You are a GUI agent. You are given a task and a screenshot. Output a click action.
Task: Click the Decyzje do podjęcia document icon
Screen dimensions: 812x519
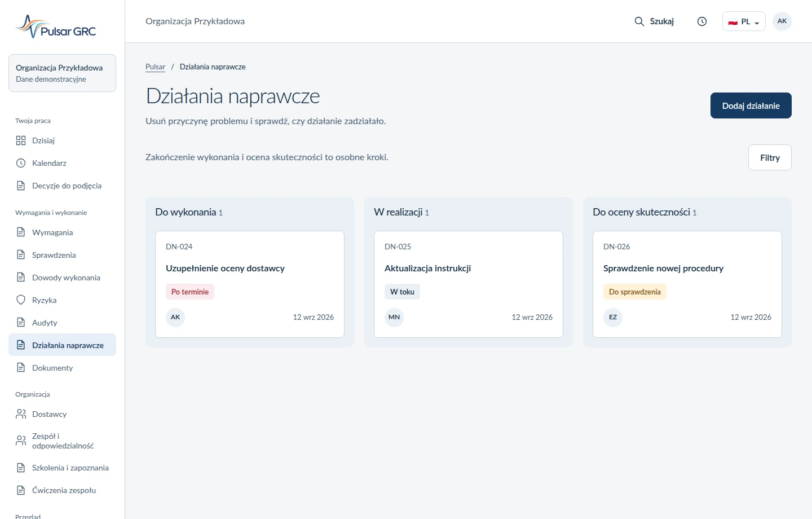tap(21, 186)
